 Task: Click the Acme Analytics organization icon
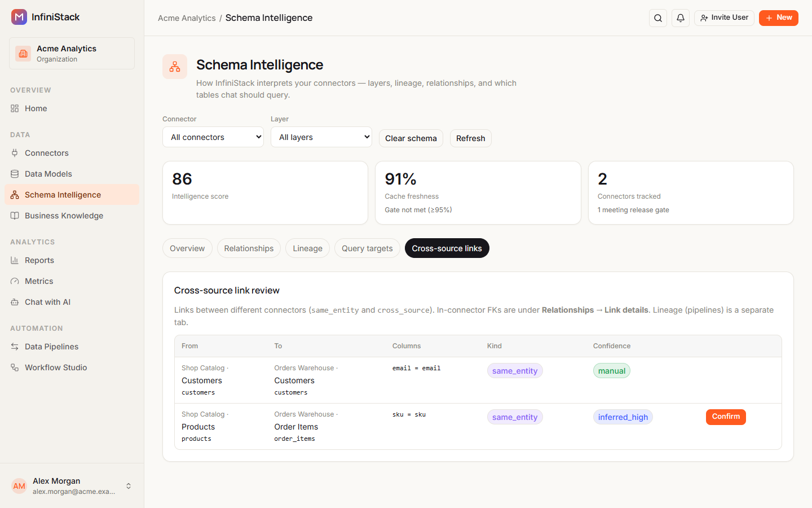pyautogui.click(x=23, y=54)
